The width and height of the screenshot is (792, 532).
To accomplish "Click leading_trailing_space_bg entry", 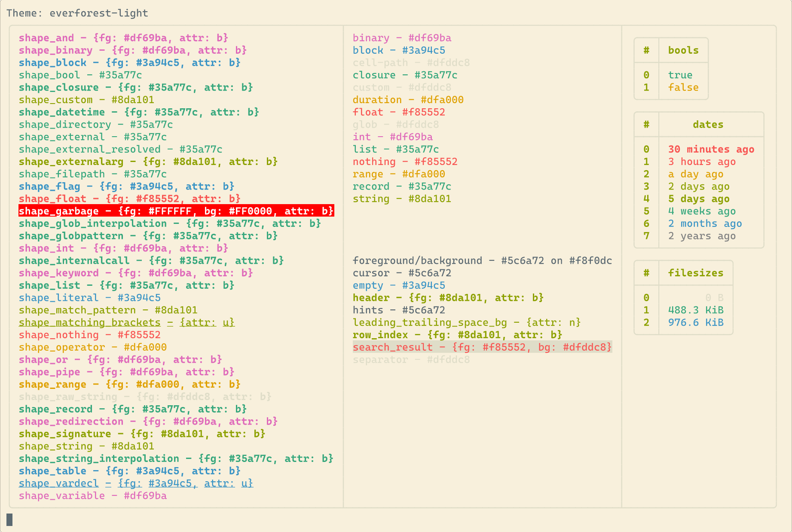I will tap(467, 323).
